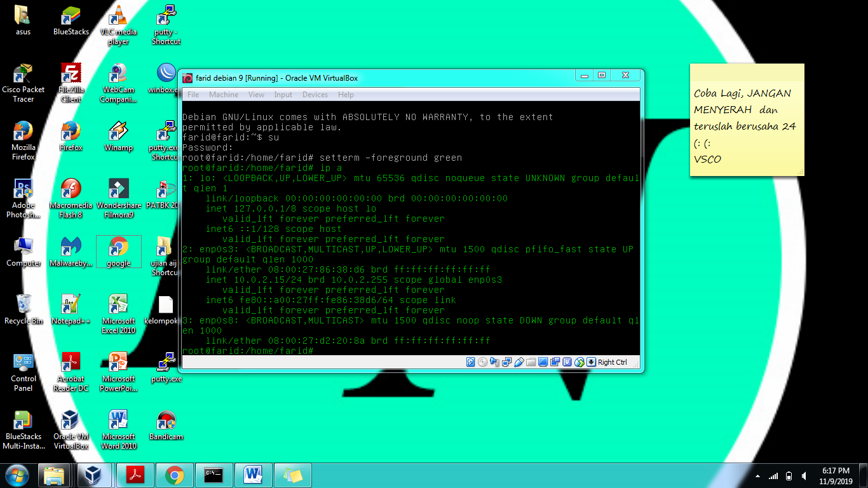Viewport: 868px width, 488px height.
Task: Select the Winamp desktop shortcut
Action: (118, 136)
